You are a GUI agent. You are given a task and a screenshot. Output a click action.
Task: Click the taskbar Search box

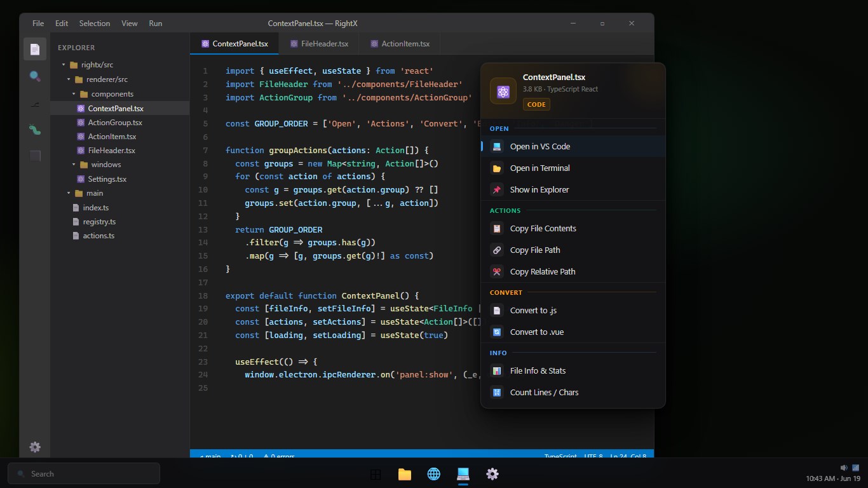pos(84,474)
